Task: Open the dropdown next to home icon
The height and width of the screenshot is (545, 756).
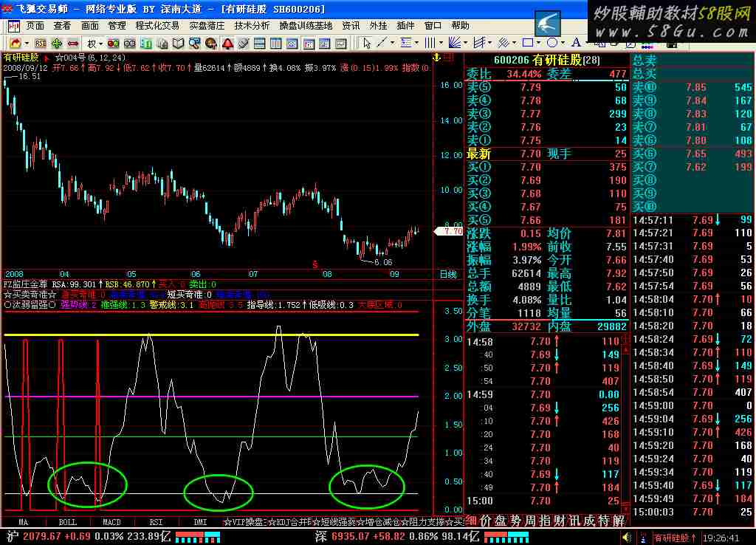Action: 27,44
